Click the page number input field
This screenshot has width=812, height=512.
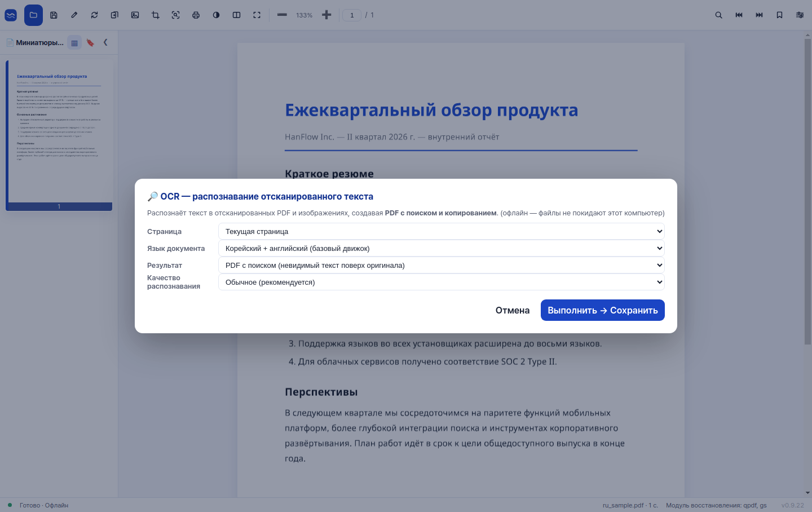pyautogui.click(x=352, y=15)
